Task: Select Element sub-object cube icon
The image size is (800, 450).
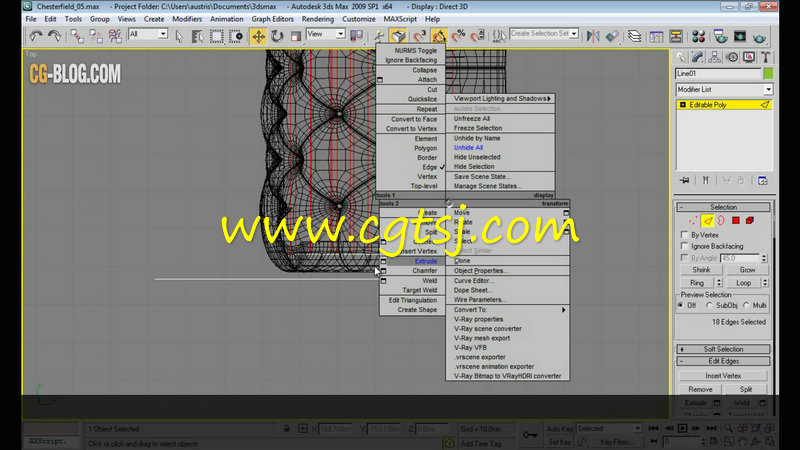Action: click(x=750, y=220)
